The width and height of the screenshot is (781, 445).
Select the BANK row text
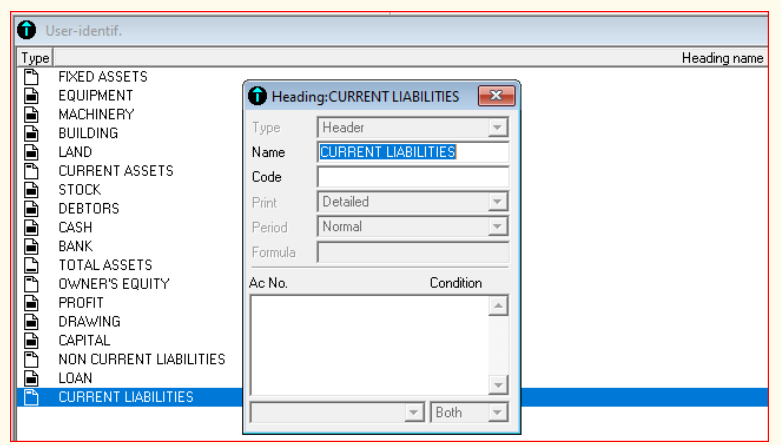pos(76,246)
